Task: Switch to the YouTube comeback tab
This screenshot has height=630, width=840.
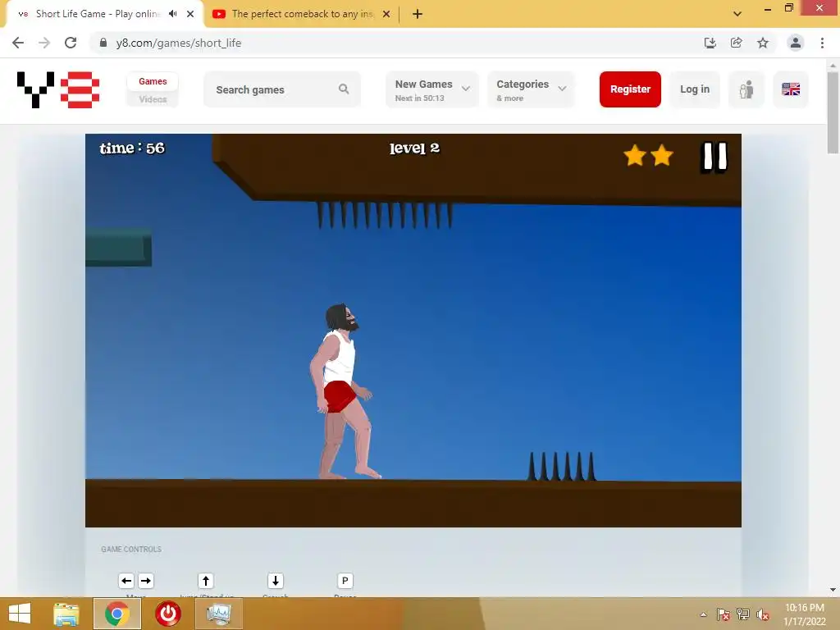Action: click(303, 14)
